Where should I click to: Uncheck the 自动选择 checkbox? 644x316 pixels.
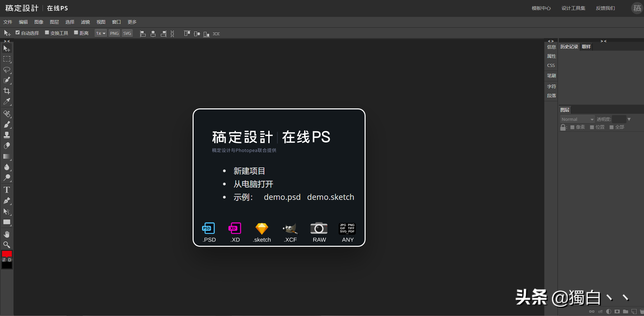18,33
